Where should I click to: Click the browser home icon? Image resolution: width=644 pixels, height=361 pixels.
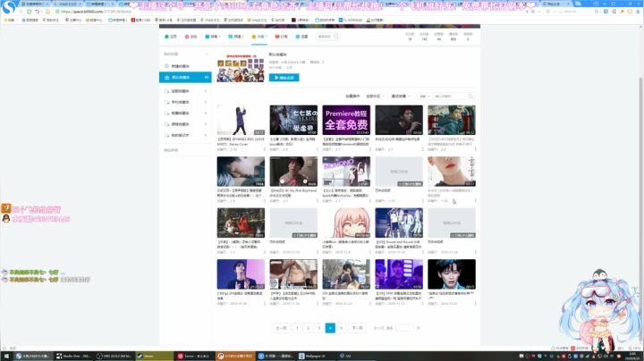47,12
